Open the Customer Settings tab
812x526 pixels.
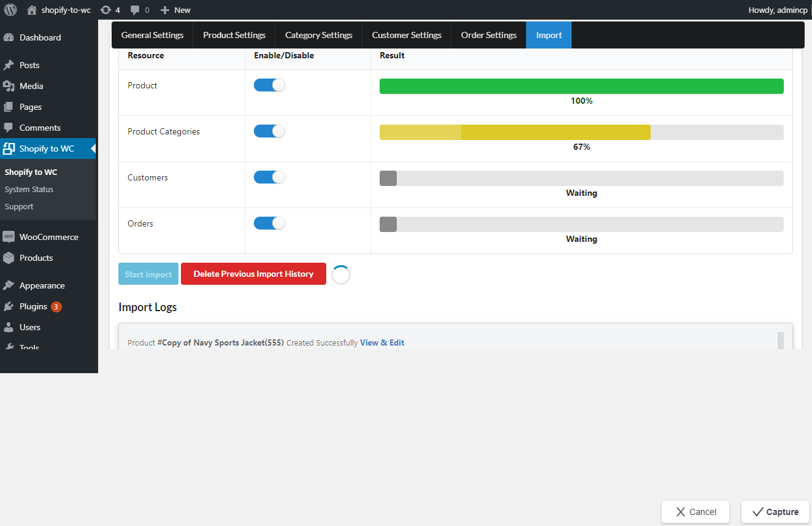[x=407, y=35]
